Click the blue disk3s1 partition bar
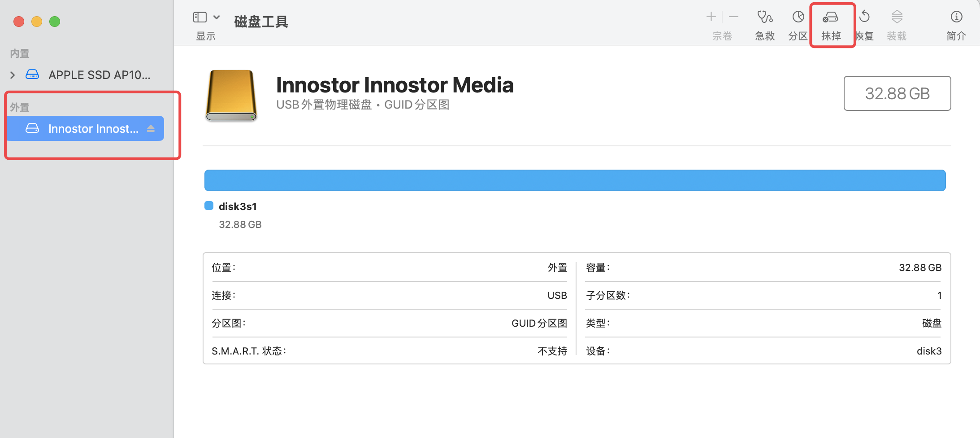 point(575,180)
